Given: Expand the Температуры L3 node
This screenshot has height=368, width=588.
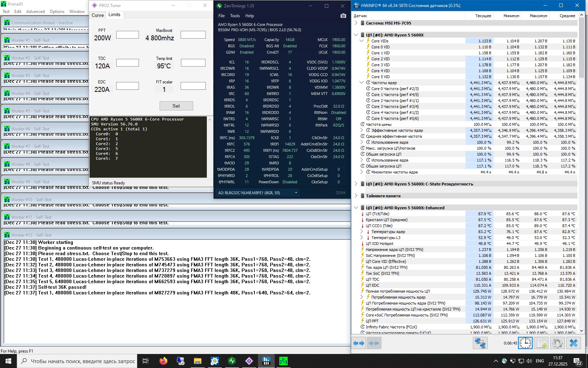Looking at the screenshot, I should click(362, 238).
